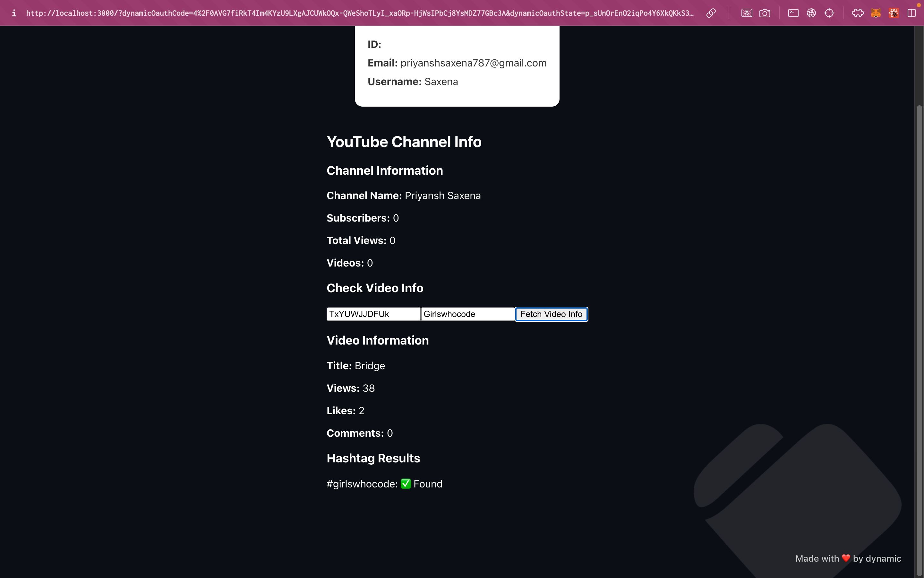Click Fetch Video Info button
The width and height of the screenshot is (924, 578).
pyautogui.click(x=551, y=314)
